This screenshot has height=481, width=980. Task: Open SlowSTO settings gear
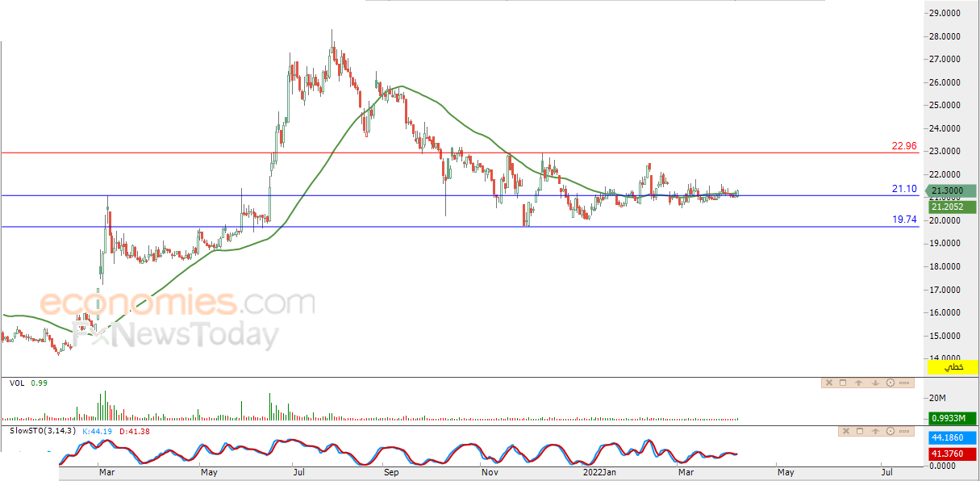pos(890,431)
